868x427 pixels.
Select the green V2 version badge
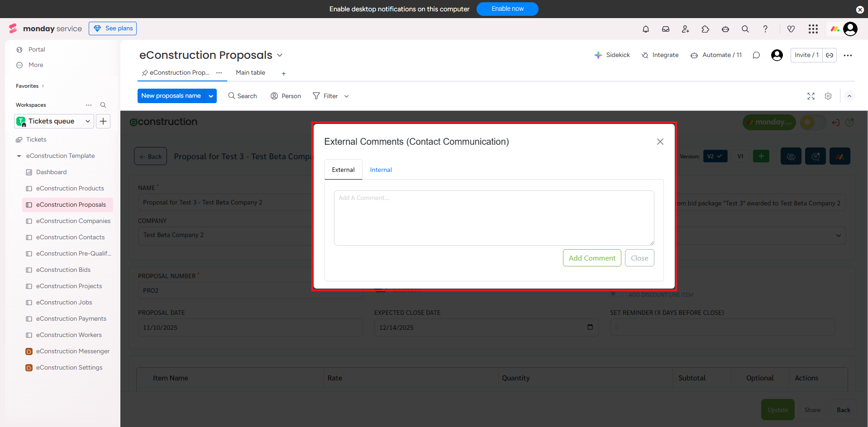pyautogui.click(x=715, y=157)
